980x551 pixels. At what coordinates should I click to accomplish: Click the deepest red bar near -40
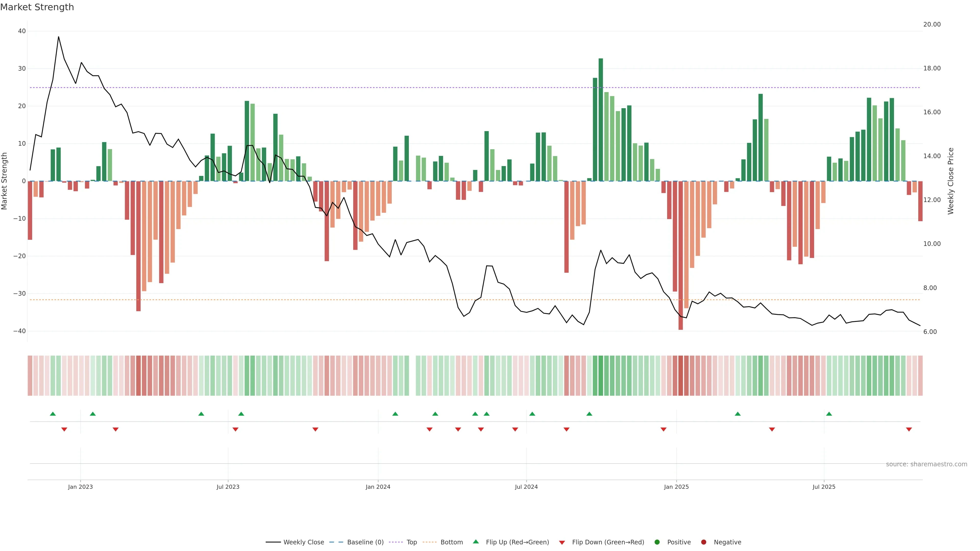pos(681,255)
